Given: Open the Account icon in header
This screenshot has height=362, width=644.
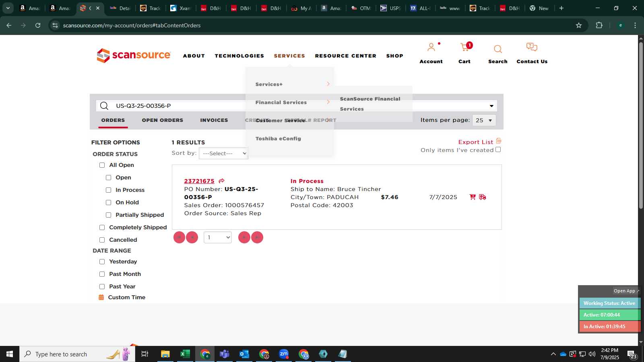Looking at the screenshot, I should [431, 47].
